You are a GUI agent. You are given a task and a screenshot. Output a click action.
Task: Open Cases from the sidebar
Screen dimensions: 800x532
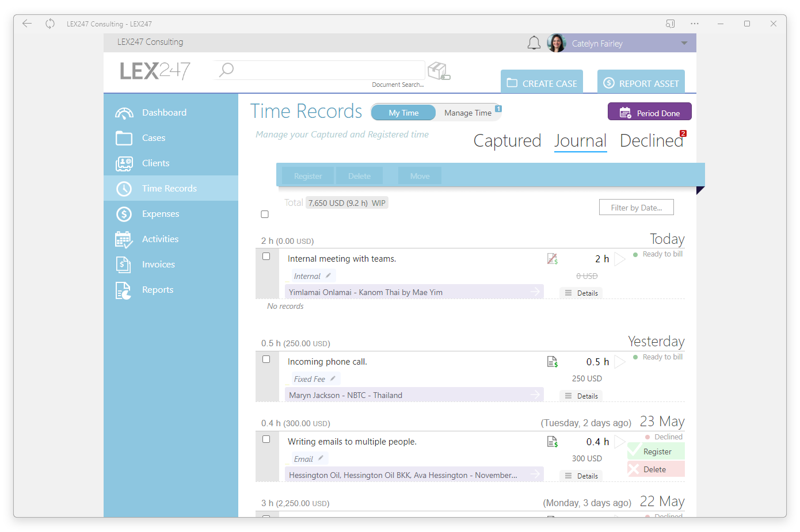171,138
